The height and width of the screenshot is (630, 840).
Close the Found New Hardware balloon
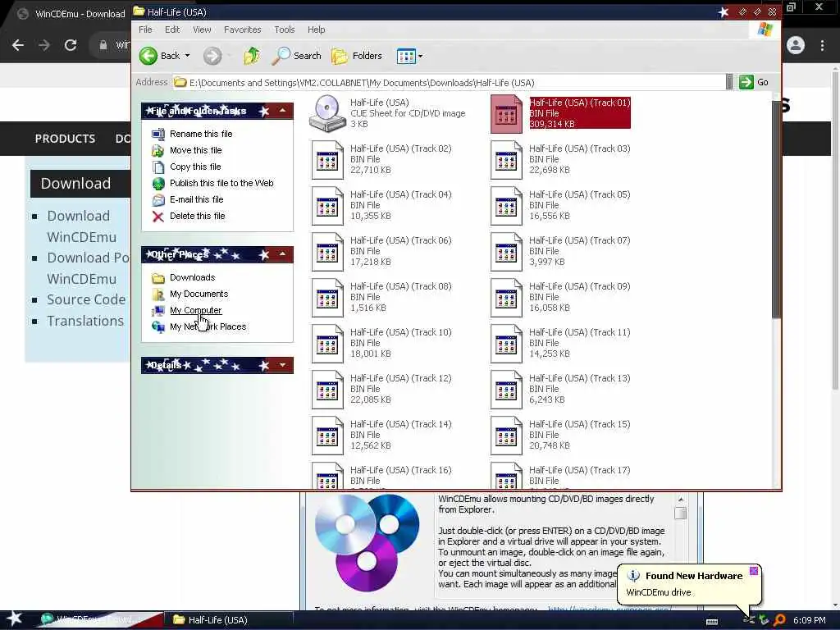[x=753, y=571]
